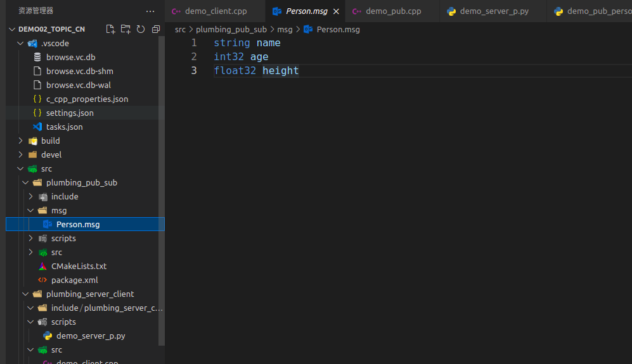
Task: Select Person.msg in the file tree
Action: click(85, 224)
